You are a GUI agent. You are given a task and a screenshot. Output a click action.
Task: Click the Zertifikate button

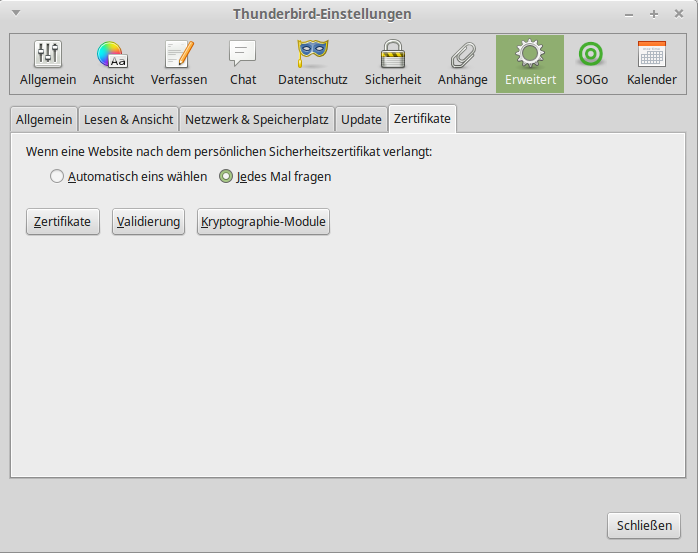63,221
